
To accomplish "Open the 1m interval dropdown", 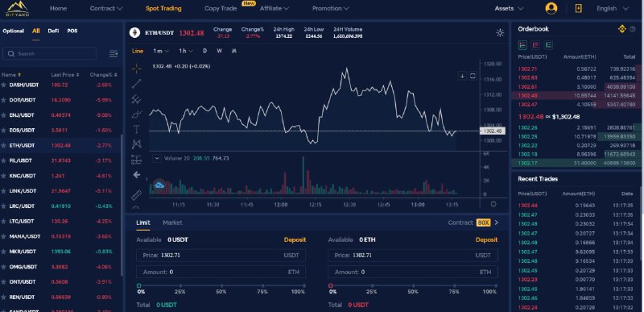I will pos(160,51).
